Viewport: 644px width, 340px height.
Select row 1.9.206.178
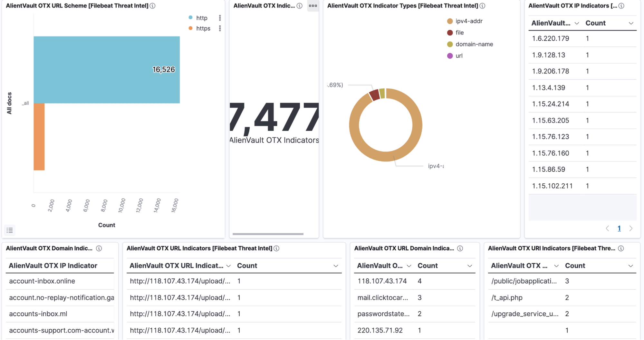point(582,72)
